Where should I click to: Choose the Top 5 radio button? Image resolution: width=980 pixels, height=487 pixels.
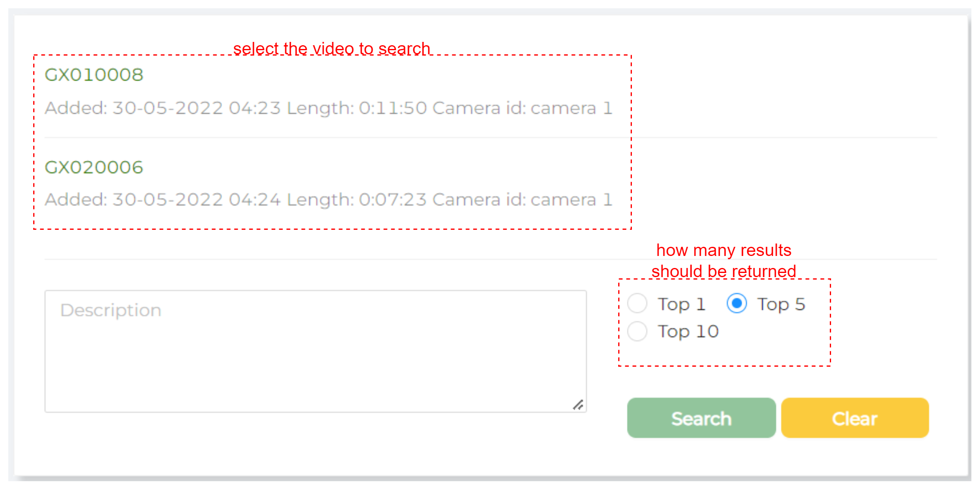(x=736, y=304)
